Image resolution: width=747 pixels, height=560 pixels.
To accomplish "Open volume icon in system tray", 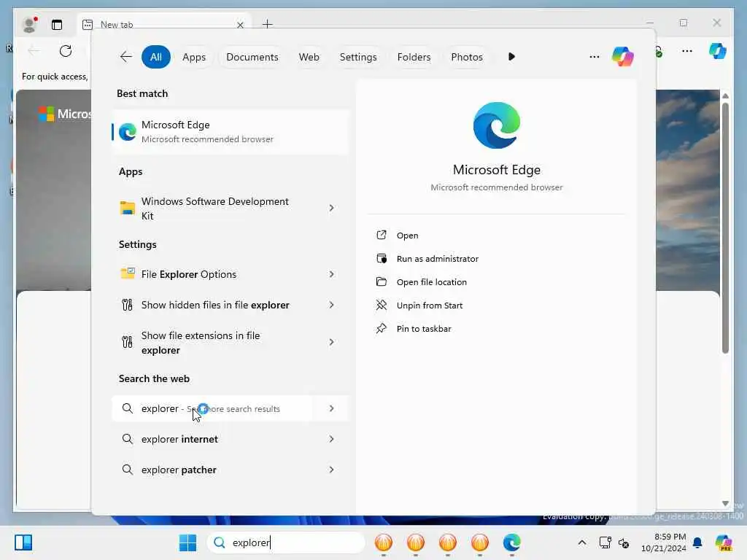I will (x=624, y=542).
